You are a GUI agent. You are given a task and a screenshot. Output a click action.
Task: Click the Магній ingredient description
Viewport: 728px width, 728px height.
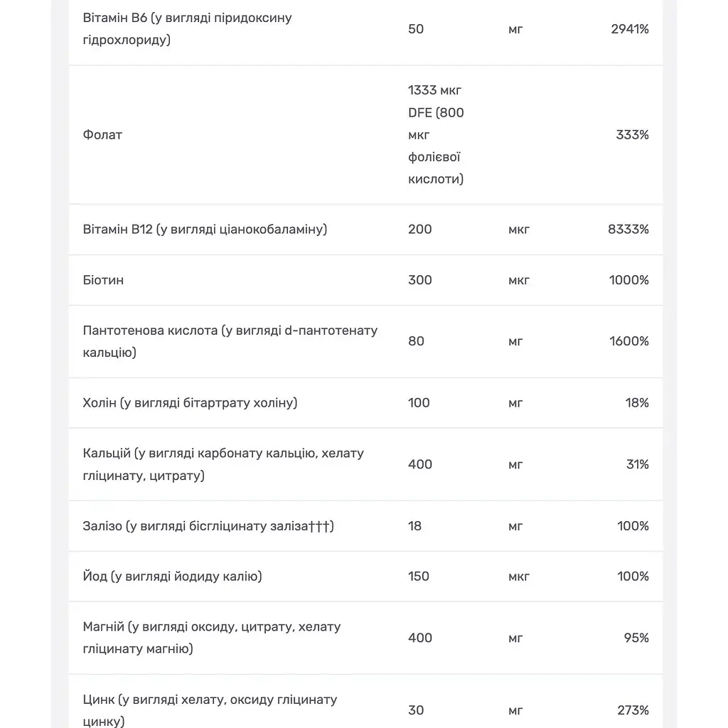[x=212, y=638]
